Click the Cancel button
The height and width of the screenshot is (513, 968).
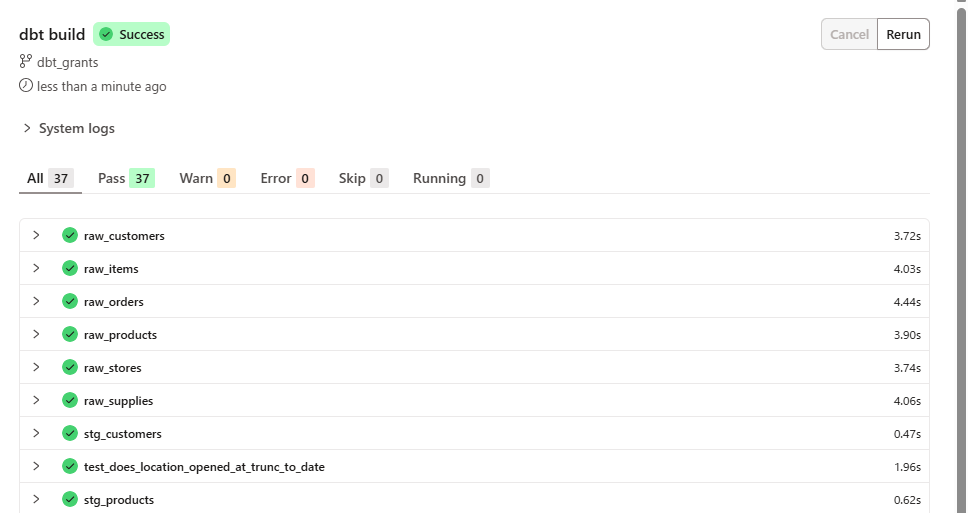[849, 35]
